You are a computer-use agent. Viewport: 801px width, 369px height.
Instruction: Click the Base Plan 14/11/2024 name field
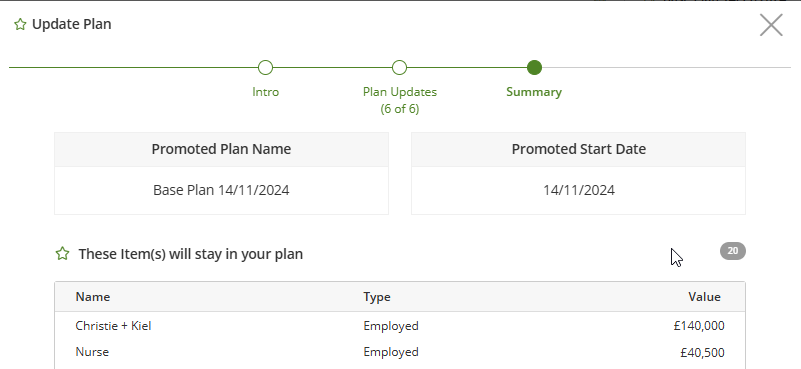(221, 190)
